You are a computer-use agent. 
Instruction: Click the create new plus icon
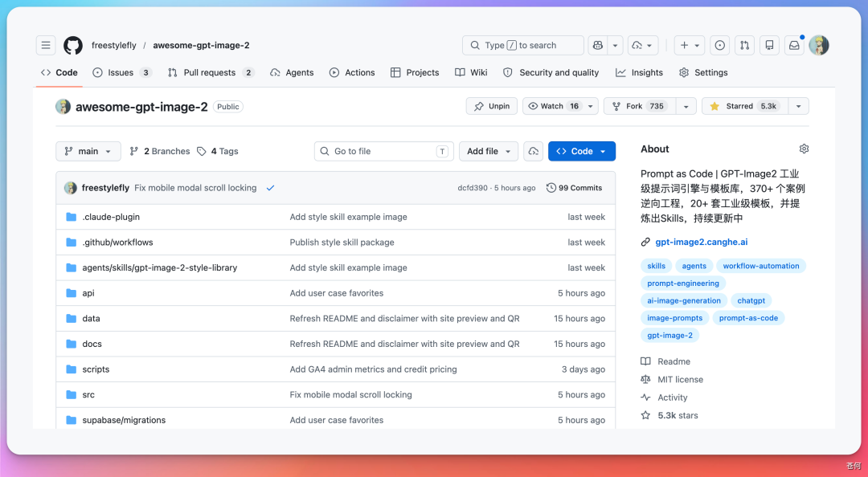[684, 46]
